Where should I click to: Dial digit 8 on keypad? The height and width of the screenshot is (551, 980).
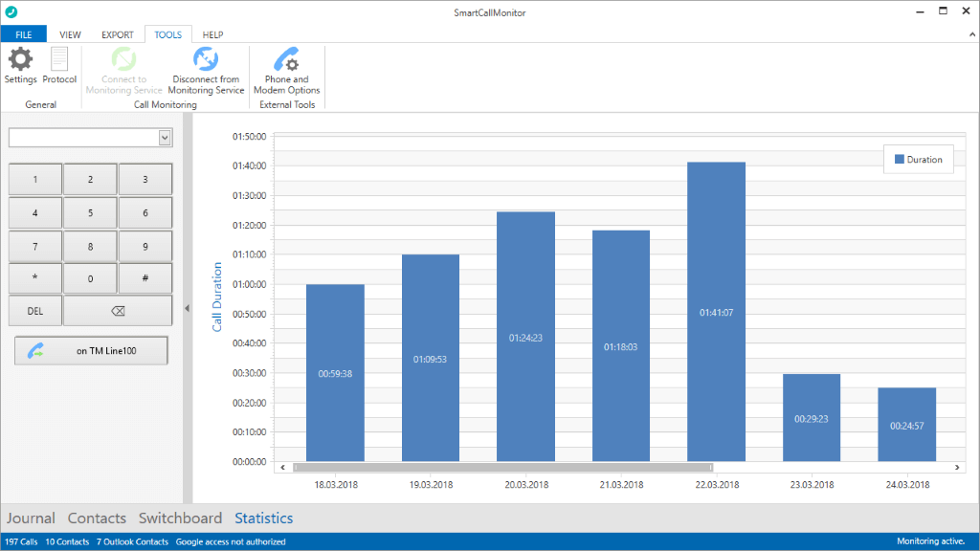click(x=90, y=246)
